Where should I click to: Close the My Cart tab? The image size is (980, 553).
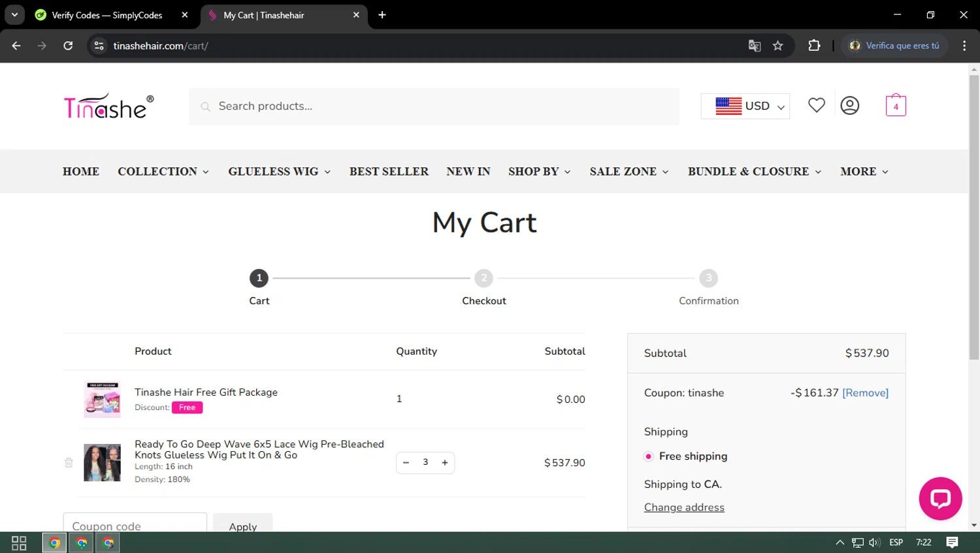point(356,15)
